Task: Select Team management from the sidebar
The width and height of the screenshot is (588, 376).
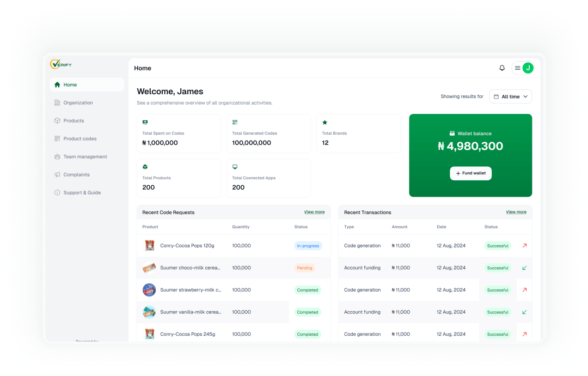Action: (x=85, y=157)
